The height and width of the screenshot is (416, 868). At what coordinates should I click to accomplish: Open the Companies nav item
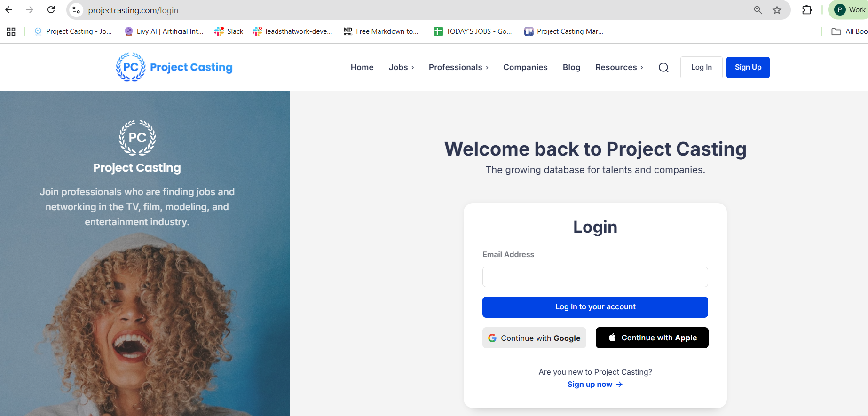(525, 67)
